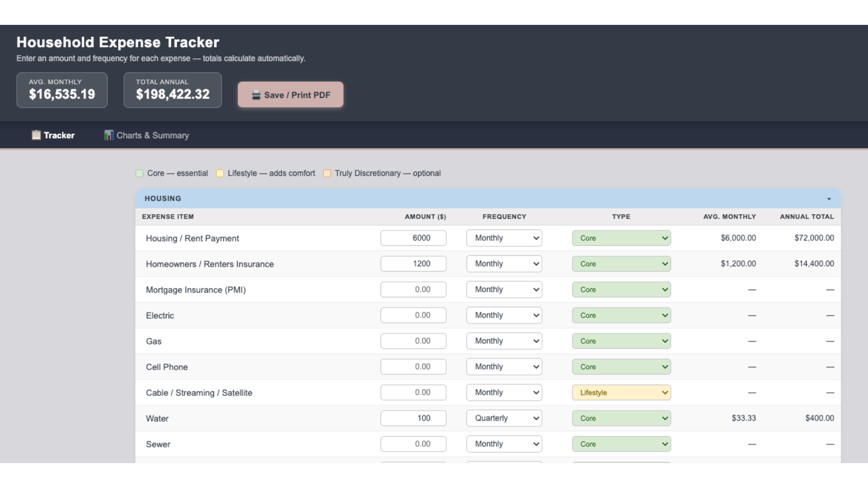868x488 pixels.
Task: Focus the Electric amount field
Action: click(413, 315)
